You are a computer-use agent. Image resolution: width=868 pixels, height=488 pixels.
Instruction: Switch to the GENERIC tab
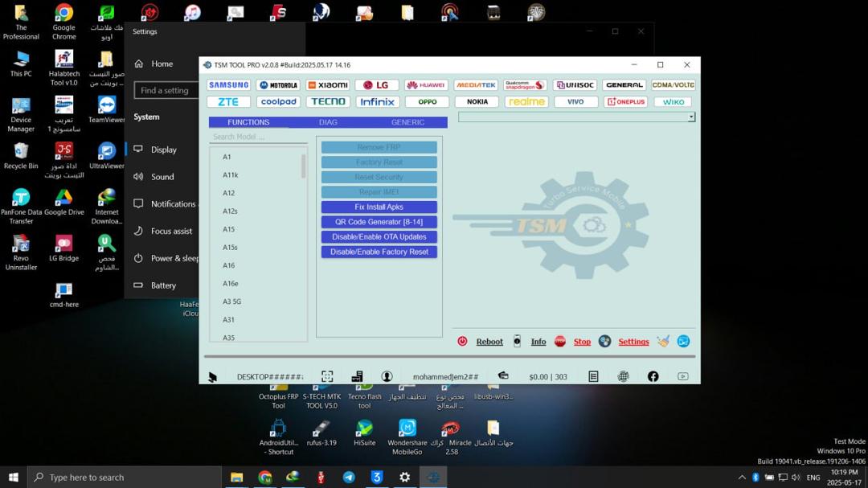(x=408, y=122)
